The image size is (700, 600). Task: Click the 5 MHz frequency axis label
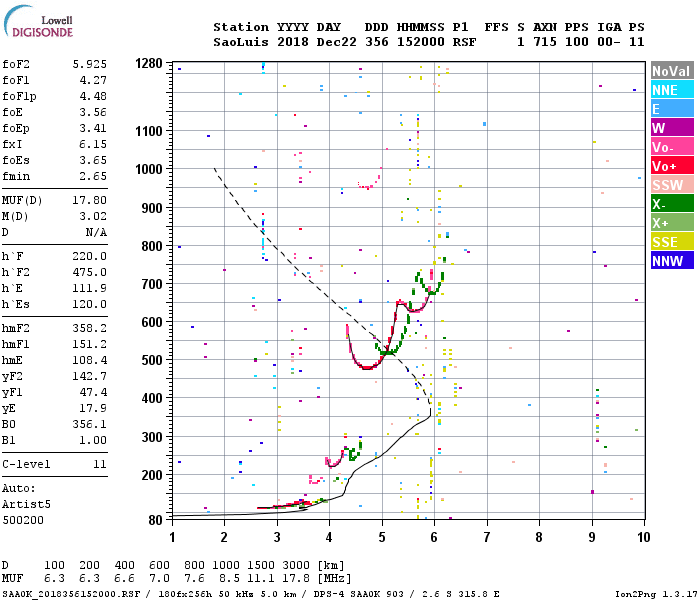click(x=382, y=538)
